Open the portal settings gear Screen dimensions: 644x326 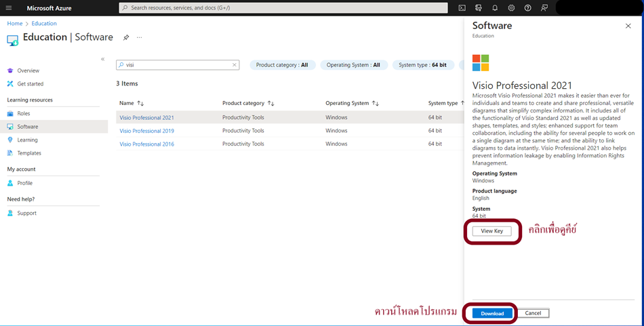[511, 8]
